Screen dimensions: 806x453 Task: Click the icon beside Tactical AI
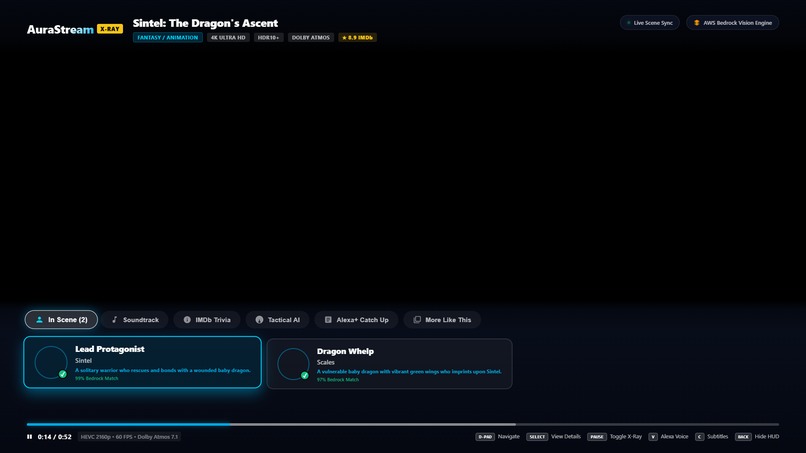coord(259,319)
